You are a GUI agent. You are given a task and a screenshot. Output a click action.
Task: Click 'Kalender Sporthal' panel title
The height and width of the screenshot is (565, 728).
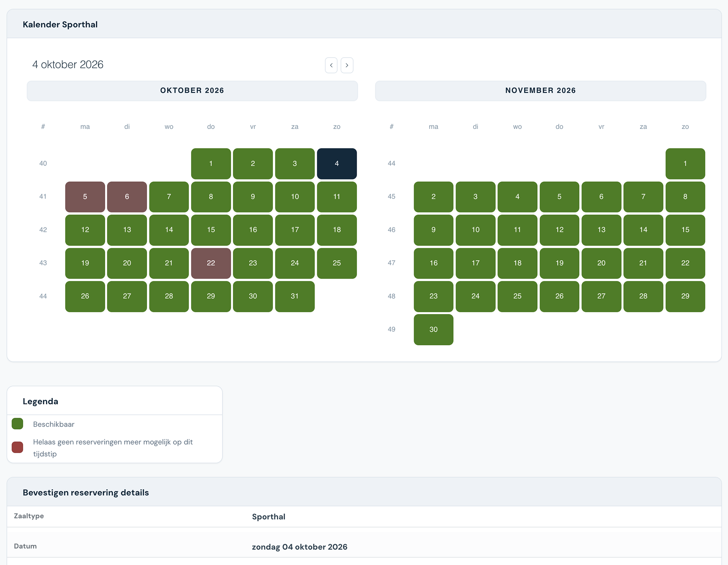[x=60, y=24]
